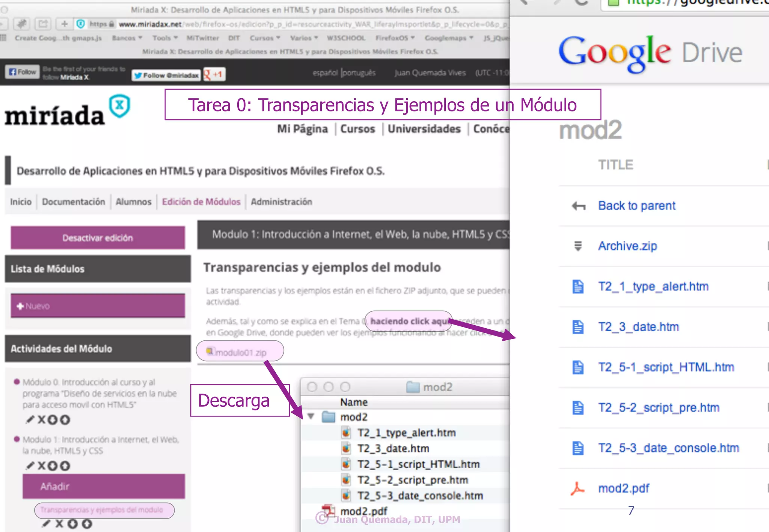Click the plus button beside the address bar

(65, 24)
